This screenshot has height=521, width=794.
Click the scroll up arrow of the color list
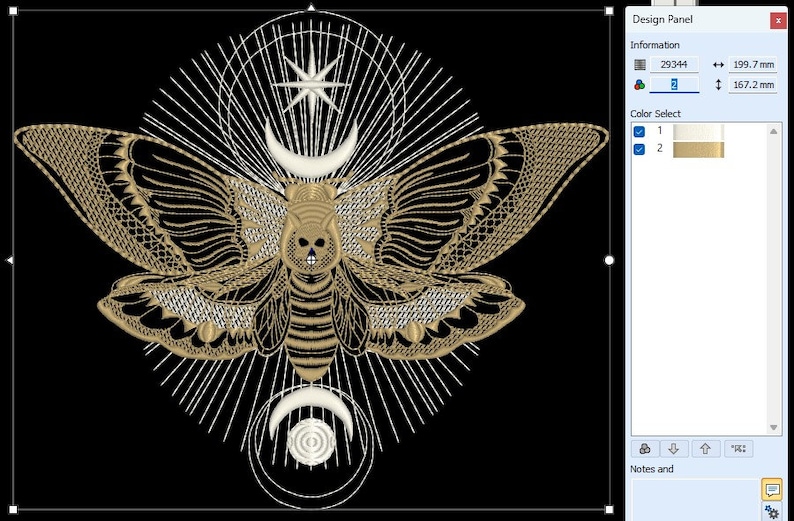click(773, 131)
